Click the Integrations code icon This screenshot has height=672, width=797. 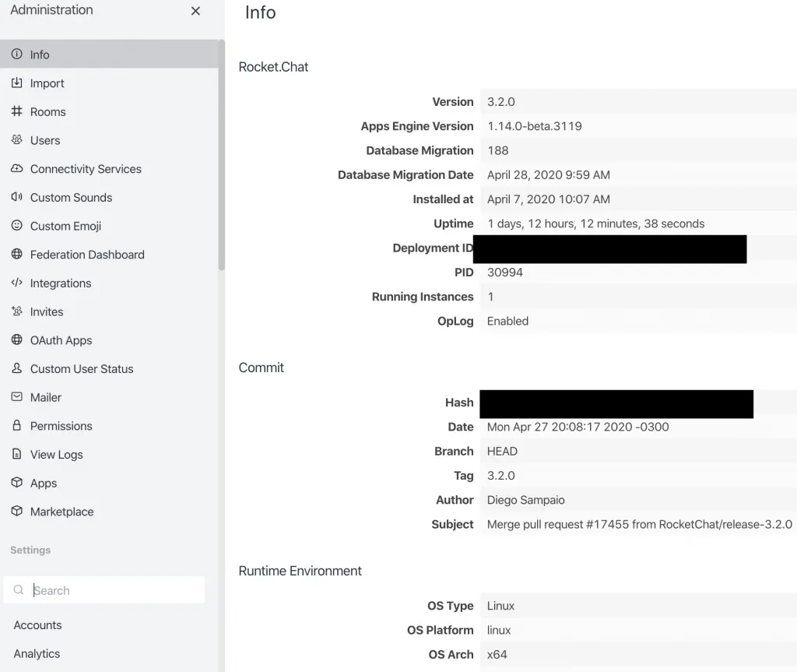pos(16,283)
